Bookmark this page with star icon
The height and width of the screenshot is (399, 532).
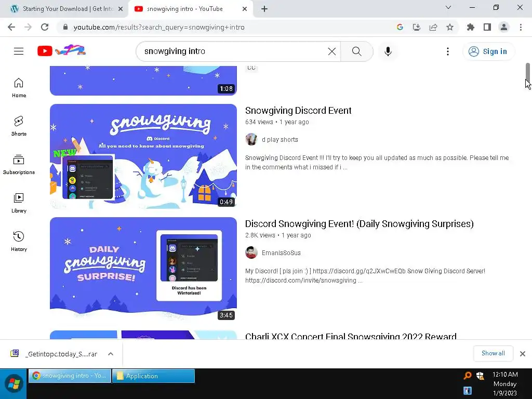[x=449, y=27]
